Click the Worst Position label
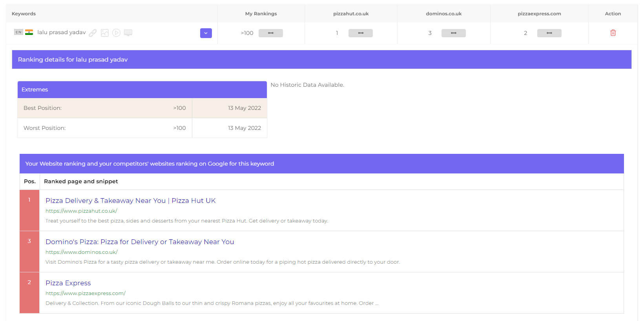 coord(44,128)
